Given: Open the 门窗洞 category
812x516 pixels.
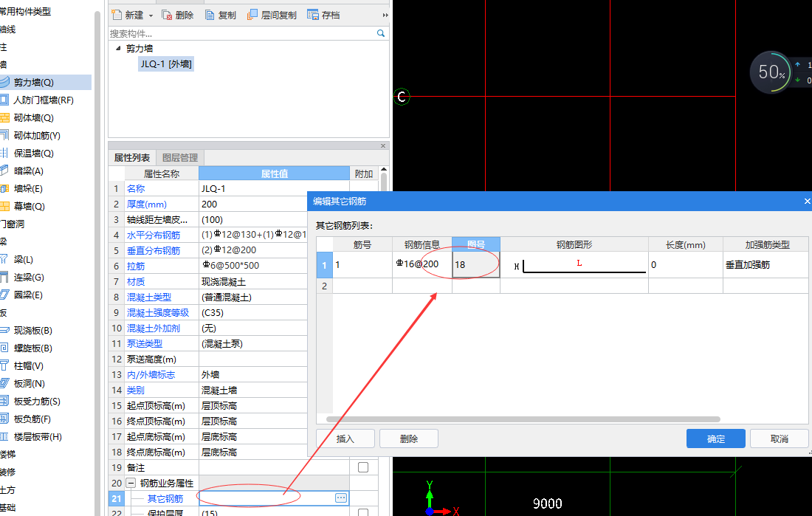Looking at the screenshot, I should 13,224.
